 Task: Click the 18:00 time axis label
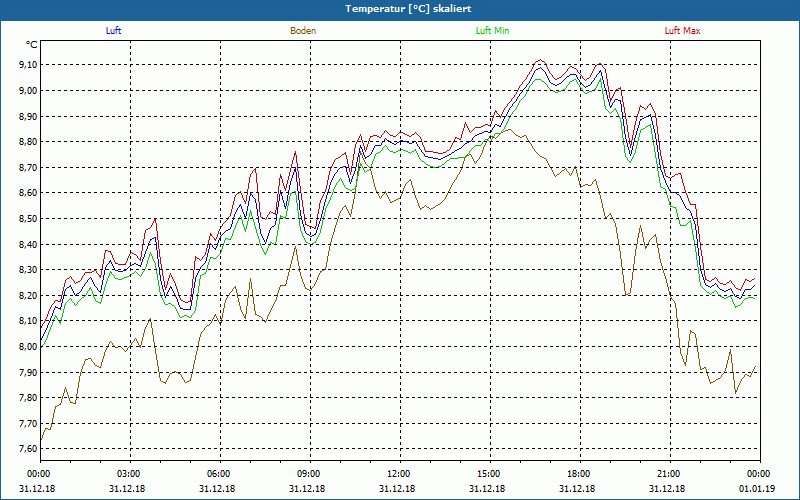(580, 473)
